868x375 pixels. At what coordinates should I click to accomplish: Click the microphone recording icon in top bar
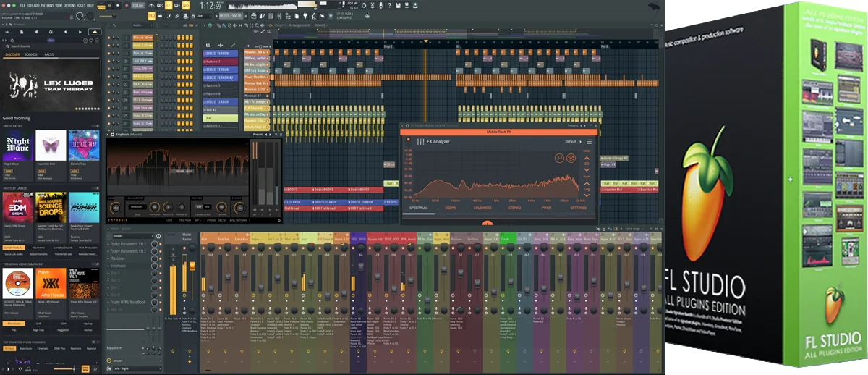[x=382, y=5]
